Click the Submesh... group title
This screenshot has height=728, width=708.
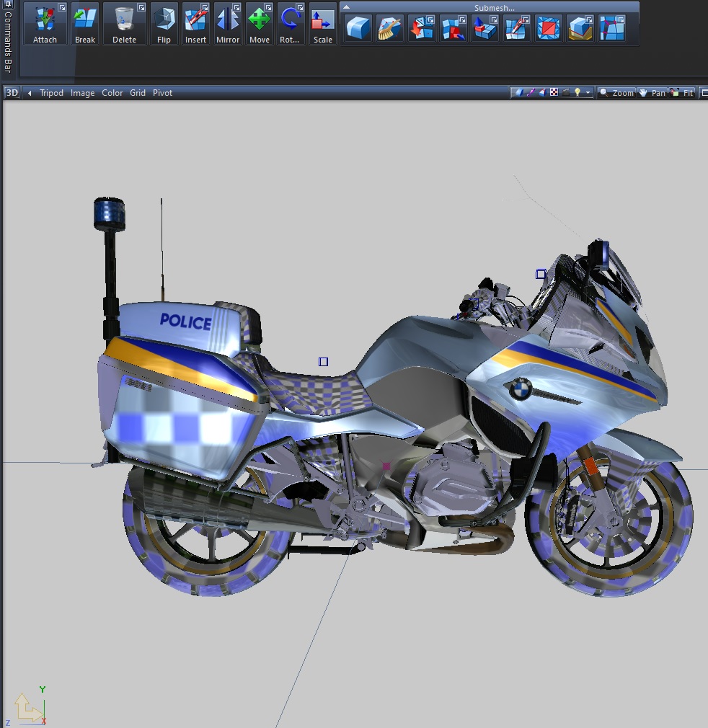[x=494, y=8]
